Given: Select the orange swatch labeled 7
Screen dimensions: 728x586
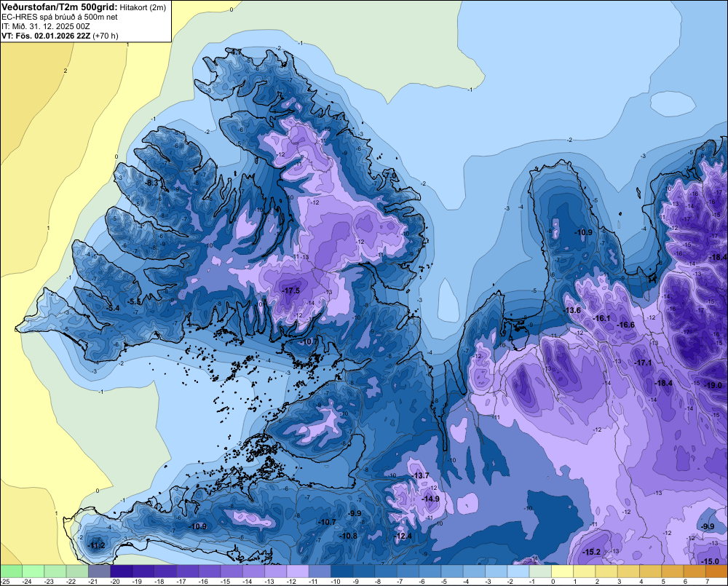Looking at the screenshot, I should pyautogui.click(x=717, y=571).
